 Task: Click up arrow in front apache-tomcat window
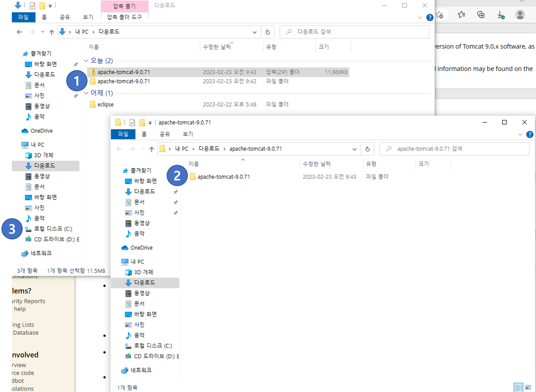point(152,149)
